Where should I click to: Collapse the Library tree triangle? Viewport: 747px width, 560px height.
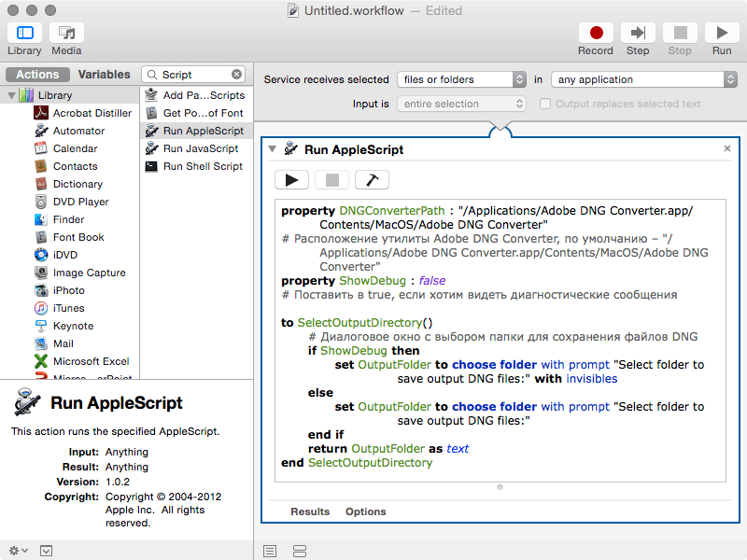point(11,95)
